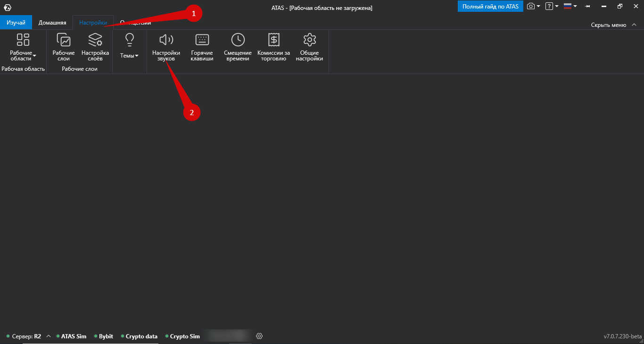Open Настройки звуков sound settings

[x=166, y=47]
